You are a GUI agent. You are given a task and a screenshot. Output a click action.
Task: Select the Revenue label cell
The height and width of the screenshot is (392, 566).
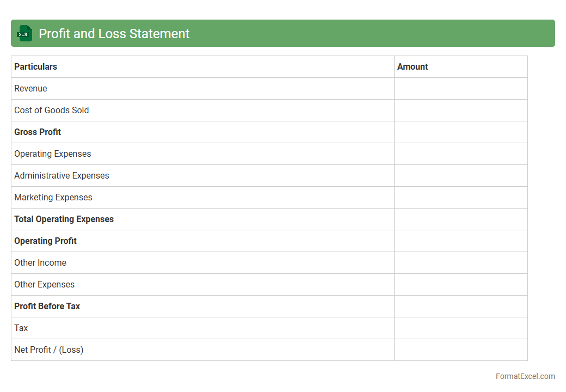(30, 88)
